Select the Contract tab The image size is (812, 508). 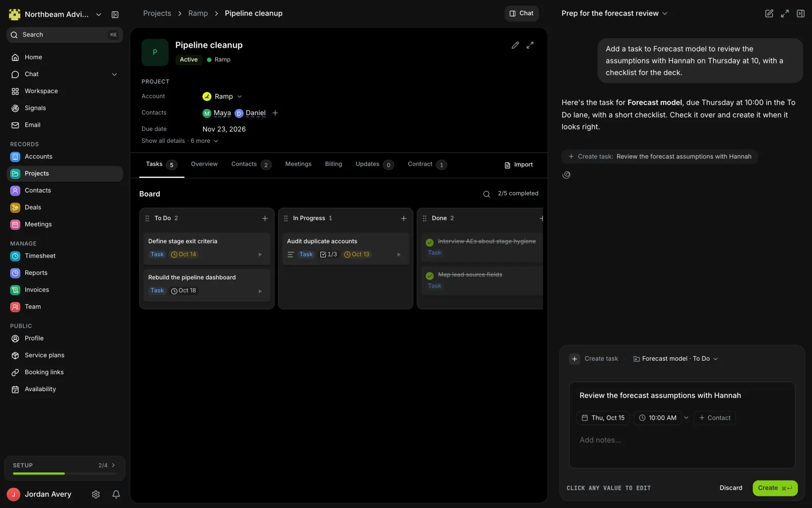[427, 164]
